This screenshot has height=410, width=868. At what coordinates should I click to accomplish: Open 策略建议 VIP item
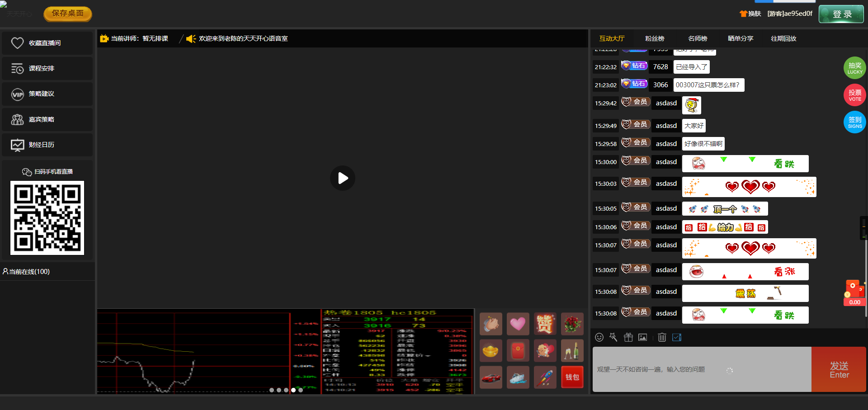[x=47, y=94]
